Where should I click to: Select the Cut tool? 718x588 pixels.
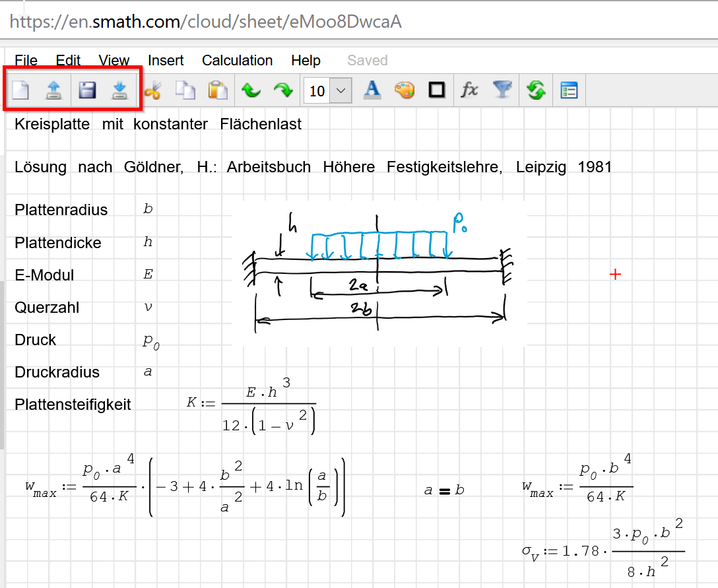pyautogui.click(x=151, y=90)
